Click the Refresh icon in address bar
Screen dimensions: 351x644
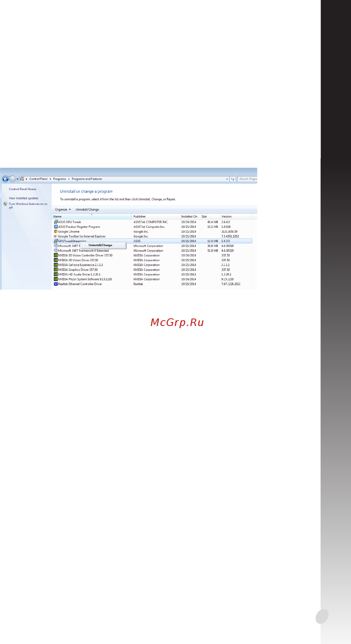click(233, 179)
